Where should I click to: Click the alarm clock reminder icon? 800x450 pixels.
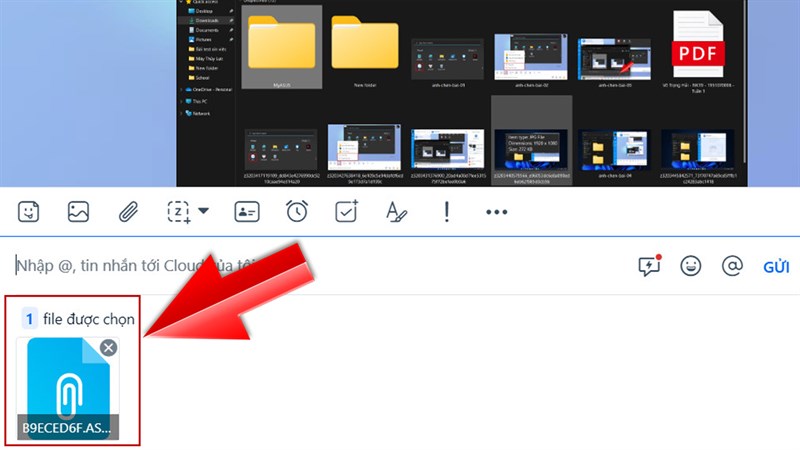pyautogui.click(x=296, y=211)
